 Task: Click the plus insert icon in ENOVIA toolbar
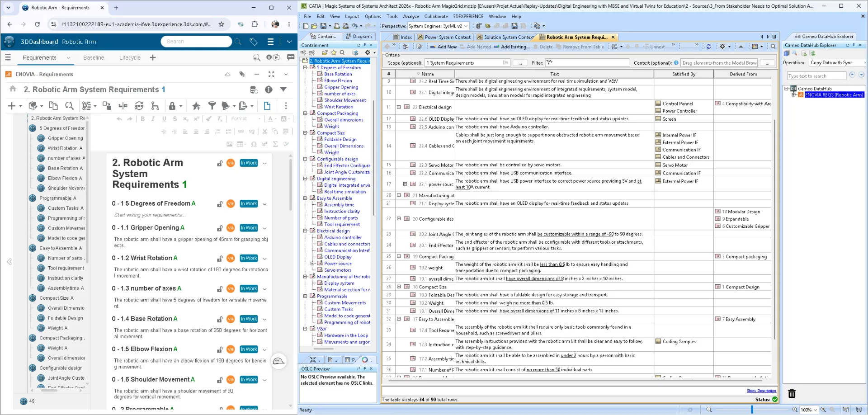pos(12,106)
